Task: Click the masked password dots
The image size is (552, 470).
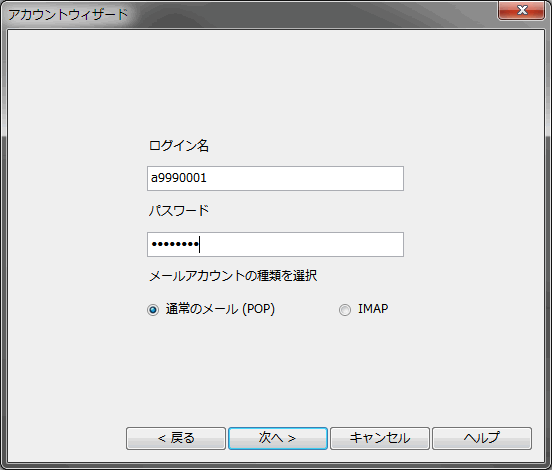Action: click(x=175, y=244)
